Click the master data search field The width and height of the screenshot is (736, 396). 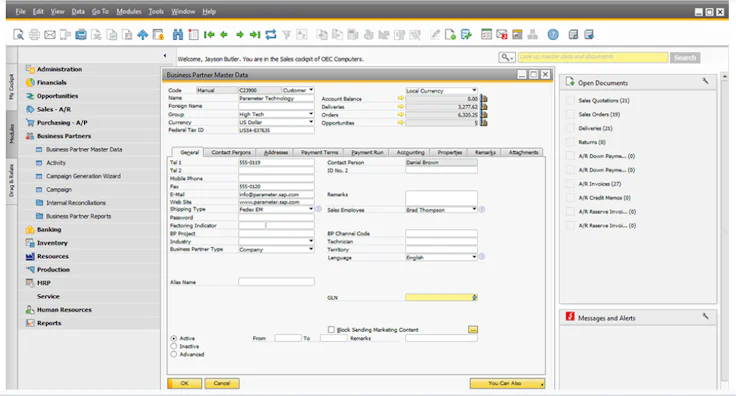[x=592, y=57]
